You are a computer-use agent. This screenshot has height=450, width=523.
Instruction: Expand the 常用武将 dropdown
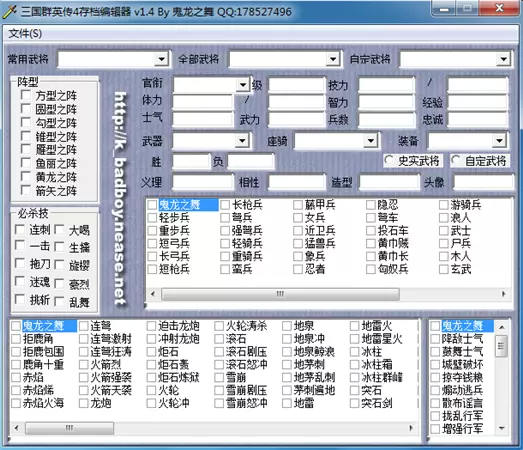[161, 59]
